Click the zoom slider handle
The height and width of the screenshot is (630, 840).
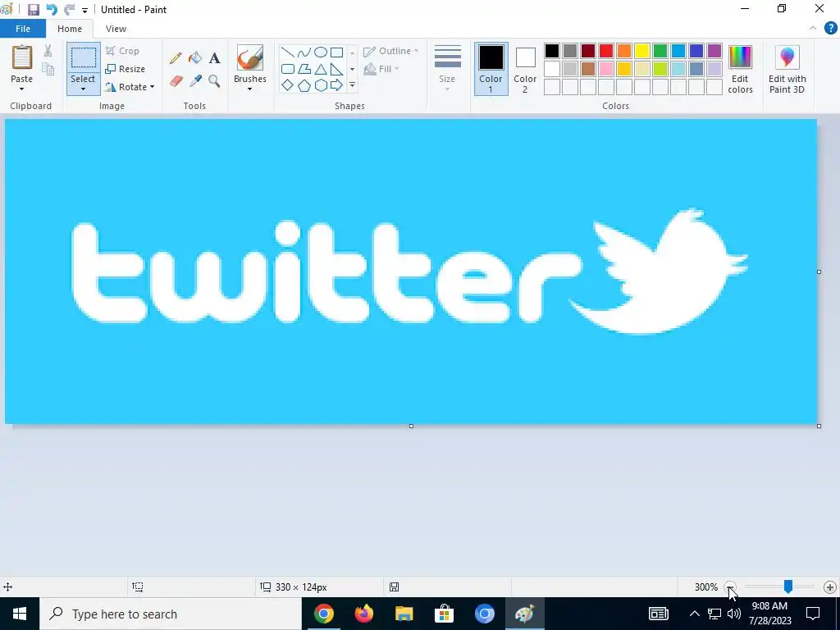[x=788, y=587]
